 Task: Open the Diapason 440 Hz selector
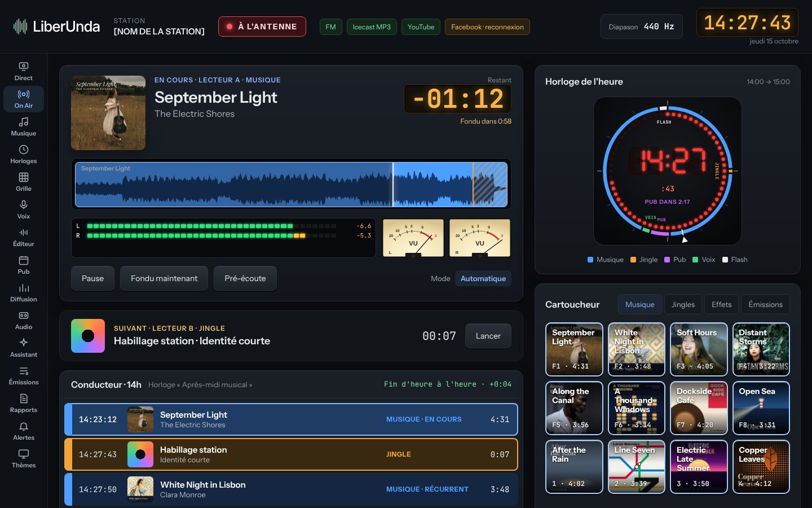pyautogui.click(x=641, y=27)
